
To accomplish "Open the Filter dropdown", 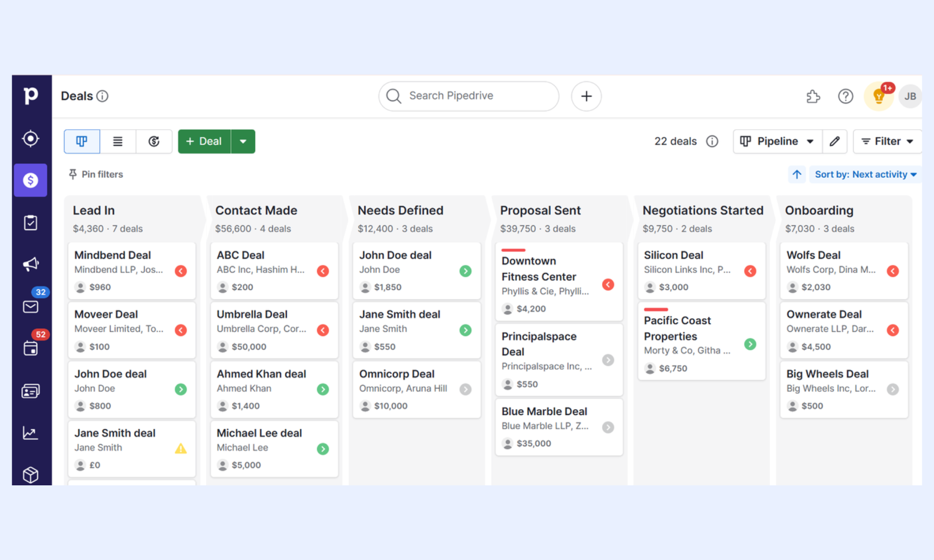I will tap(887, 141).
